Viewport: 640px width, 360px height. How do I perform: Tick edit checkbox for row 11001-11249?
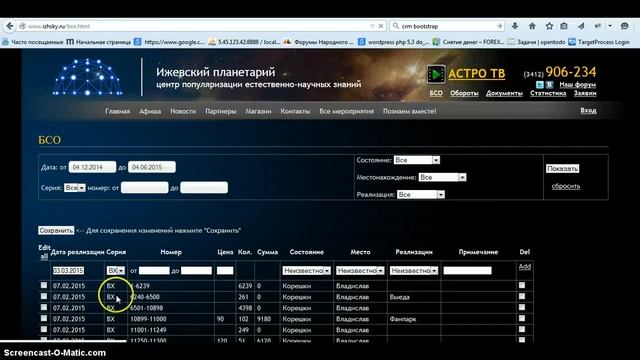point(44,329)
